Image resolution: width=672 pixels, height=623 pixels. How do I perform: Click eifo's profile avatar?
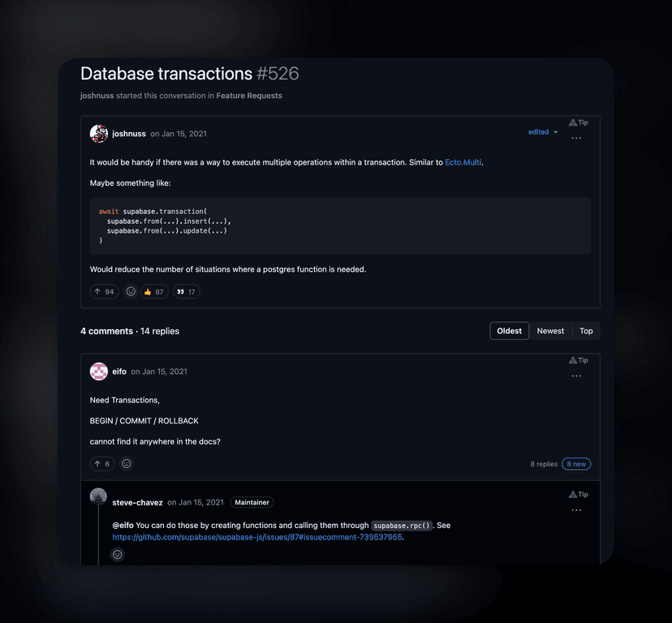(x=99, y=372)
